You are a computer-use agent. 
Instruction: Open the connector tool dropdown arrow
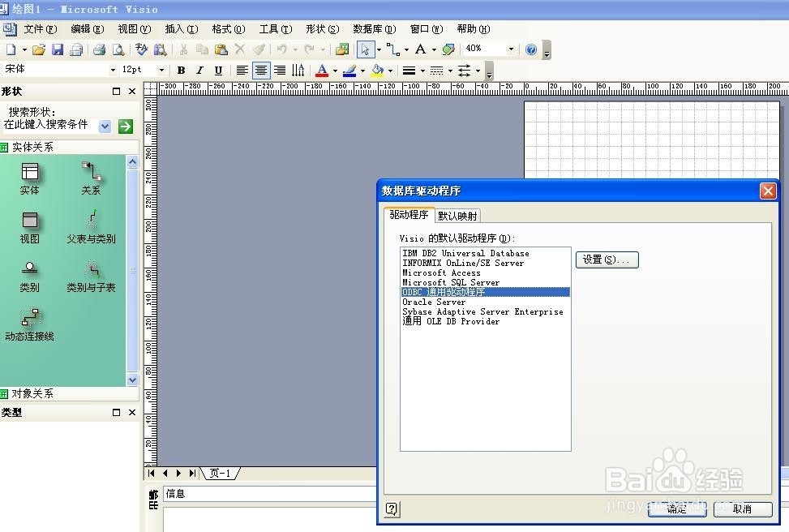[x=406, y=49]
